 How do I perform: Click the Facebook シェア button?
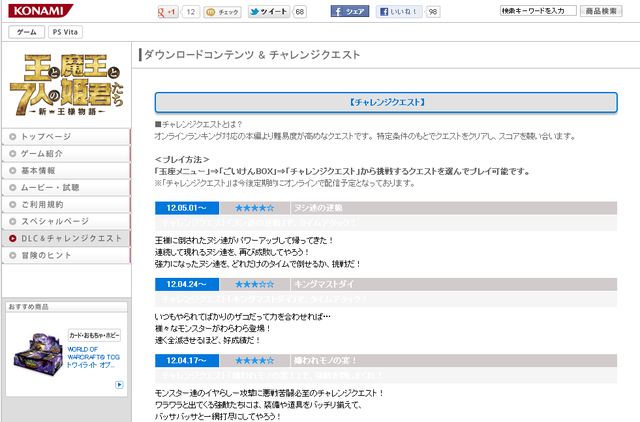pos(350,11)
